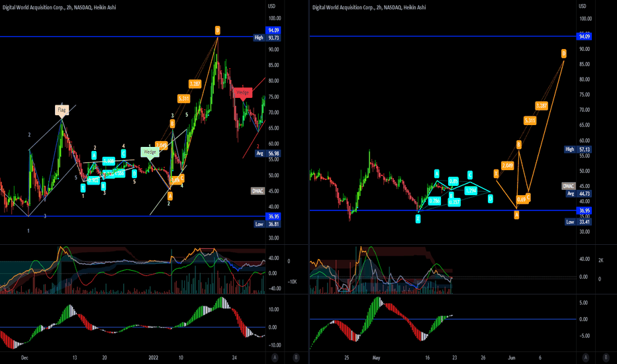Click '2022' date on left time axis
The height and width of the screenshot is (364, 617).
coord(153,357)
